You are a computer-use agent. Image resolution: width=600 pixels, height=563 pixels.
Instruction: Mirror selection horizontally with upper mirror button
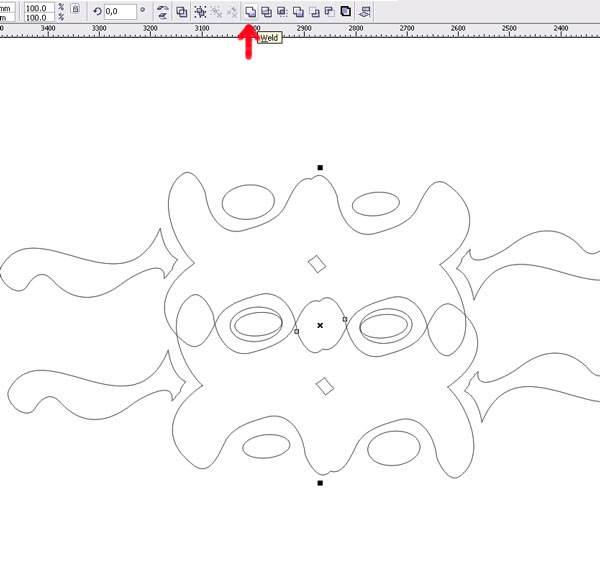pyautogui.click(x=163, y=8)
